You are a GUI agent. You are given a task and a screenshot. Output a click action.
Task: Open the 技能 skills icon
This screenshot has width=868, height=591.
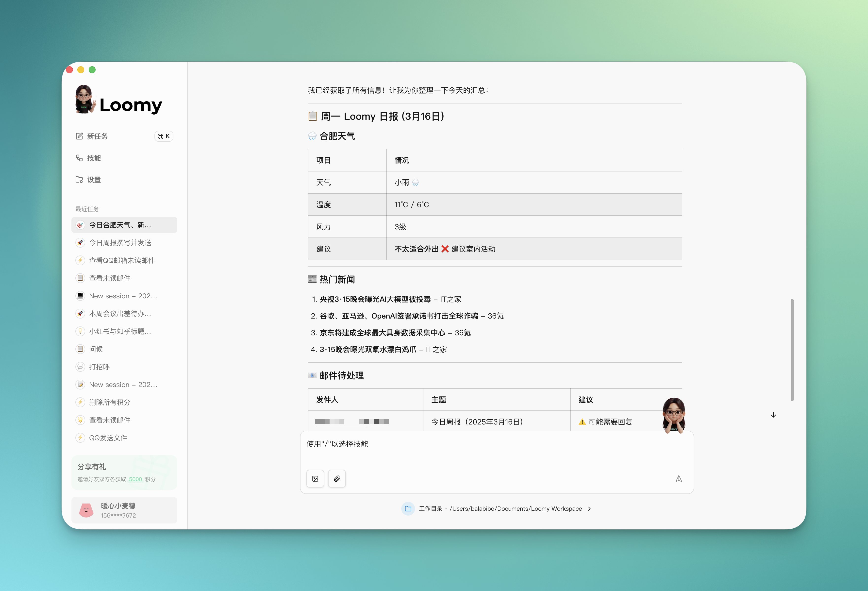(80, 158)
